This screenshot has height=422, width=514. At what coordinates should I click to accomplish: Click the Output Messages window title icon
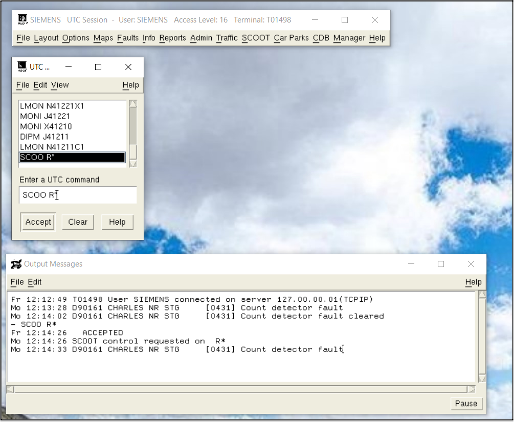pos(16,264)
